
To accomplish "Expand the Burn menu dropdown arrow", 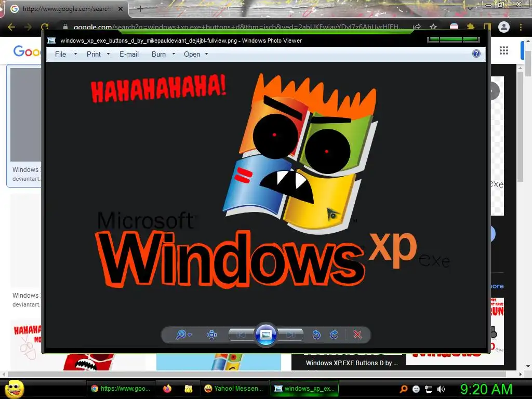I will [x=174, y=54].
